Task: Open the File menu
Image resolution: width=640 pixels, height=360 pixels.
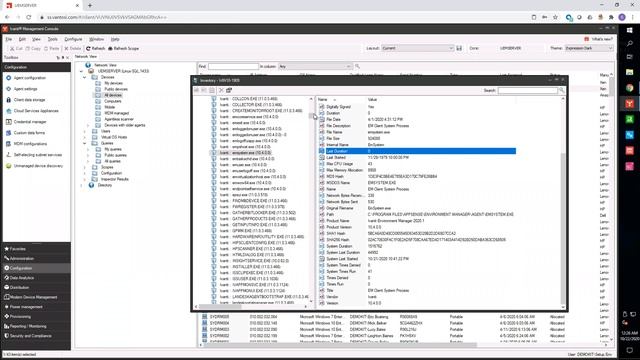Action: [x=9, y=39]
